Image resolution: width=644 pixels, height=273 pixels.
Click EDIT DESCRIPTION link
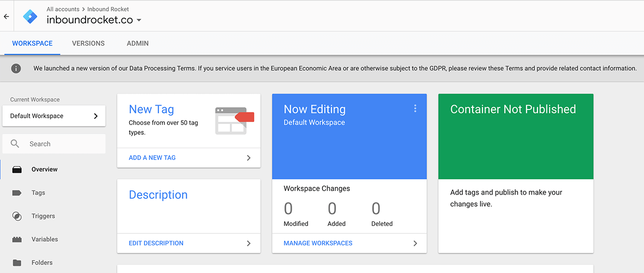[x=156, y=243]
